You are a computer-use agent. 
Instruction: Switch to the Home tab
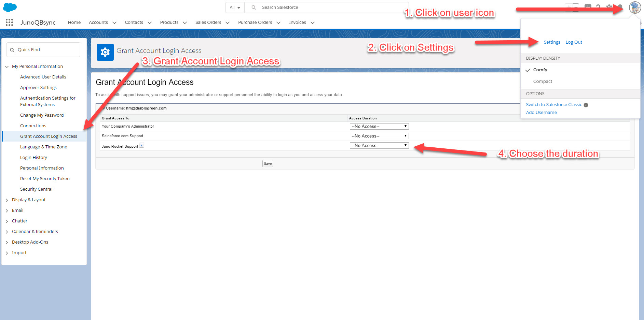pos(74,22)
